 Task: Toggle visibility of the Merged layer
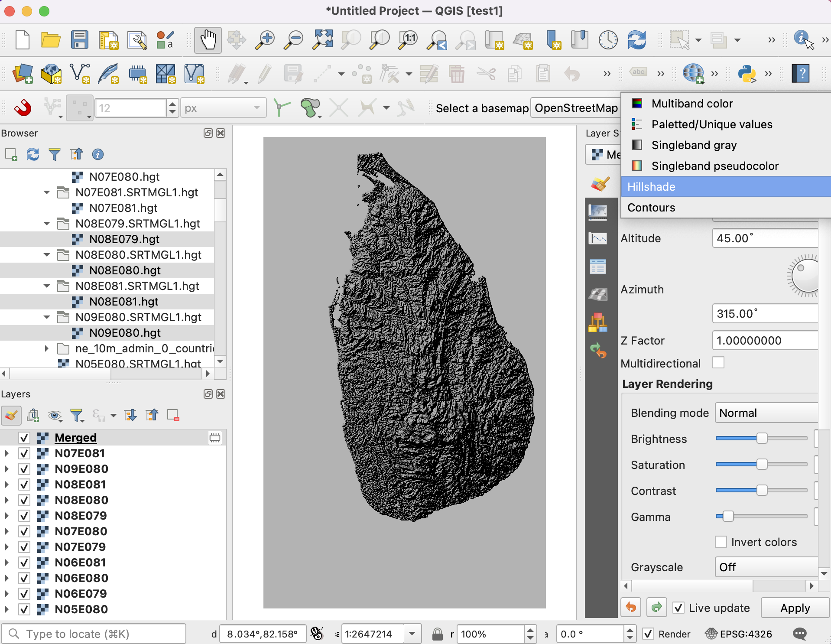tap(24, 438)
